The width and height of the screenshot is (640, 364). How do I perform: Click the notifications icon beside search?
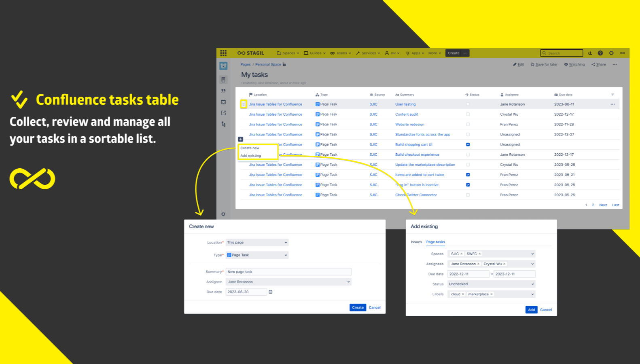click(590, 53)
